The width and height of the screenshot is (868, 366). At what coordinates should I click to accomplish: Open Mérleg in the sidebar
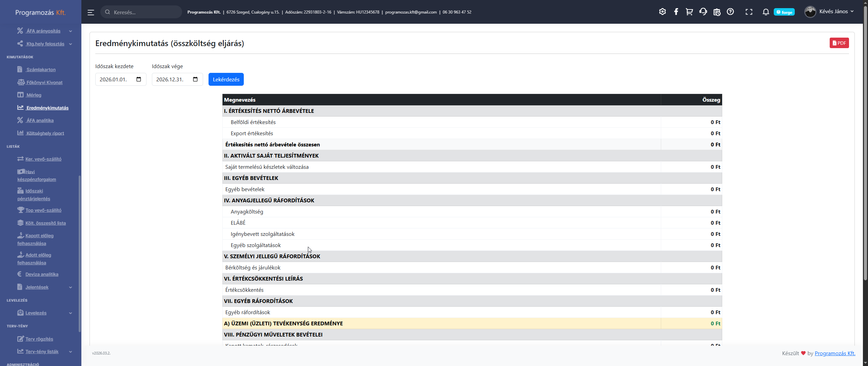pos(34,95)
